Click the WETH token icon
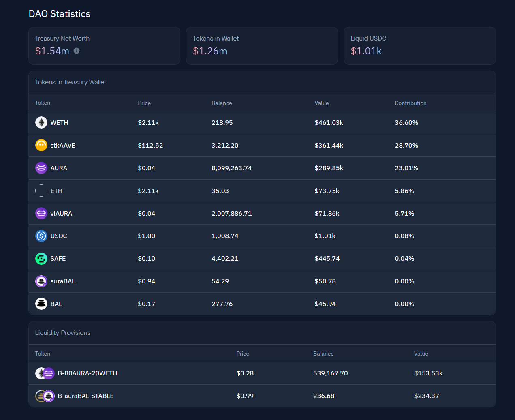 click(x=41, y=122)
